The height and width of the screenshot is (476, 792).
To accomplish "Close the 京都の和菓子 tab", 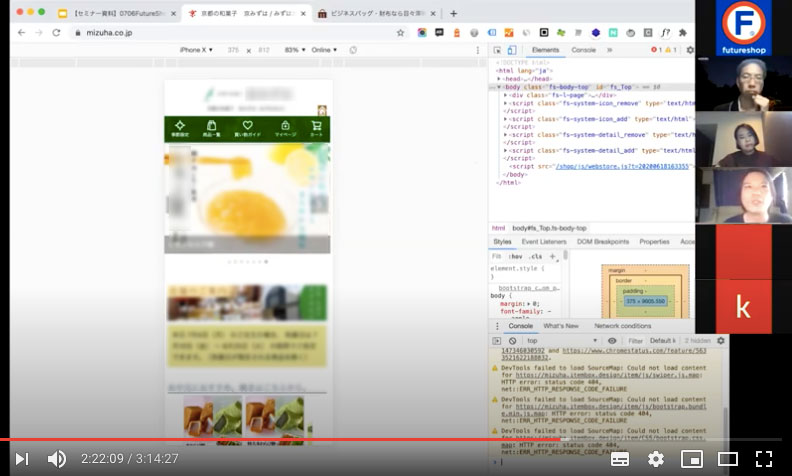I will 303,14.
